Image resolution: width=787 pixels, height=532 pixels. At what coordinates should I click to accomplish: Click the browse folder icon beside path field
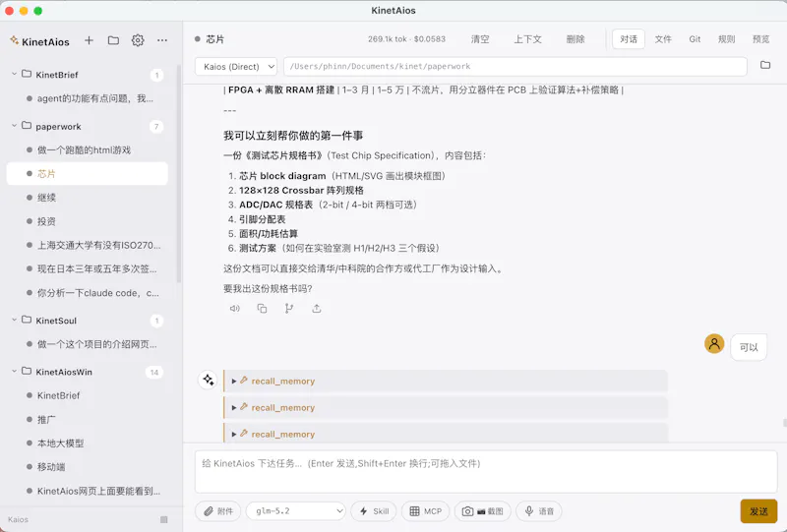[x=765, y=65]
